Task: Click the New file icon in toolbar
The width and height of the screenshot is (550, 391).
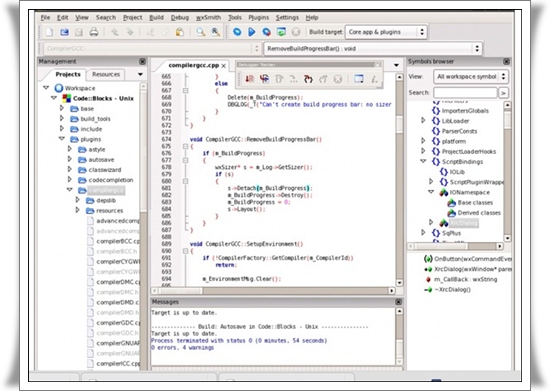Action: [x=49, y=32]
